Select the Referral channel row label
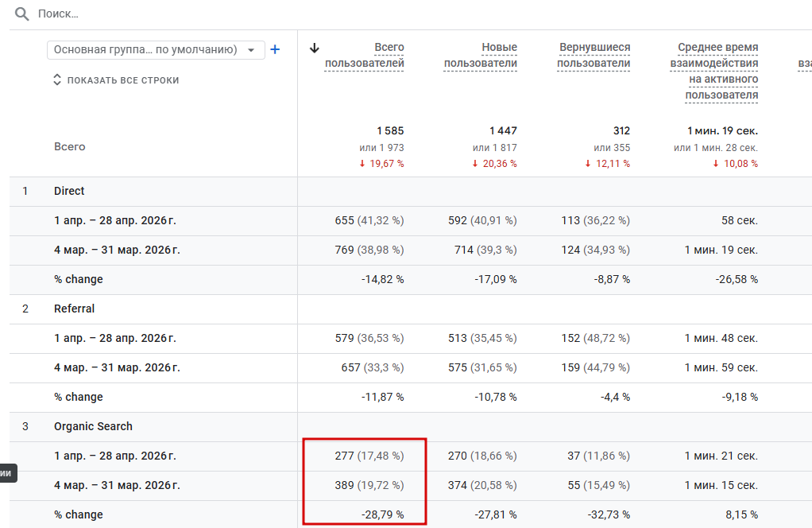The image size is (812, 528). tap(74, 309)
